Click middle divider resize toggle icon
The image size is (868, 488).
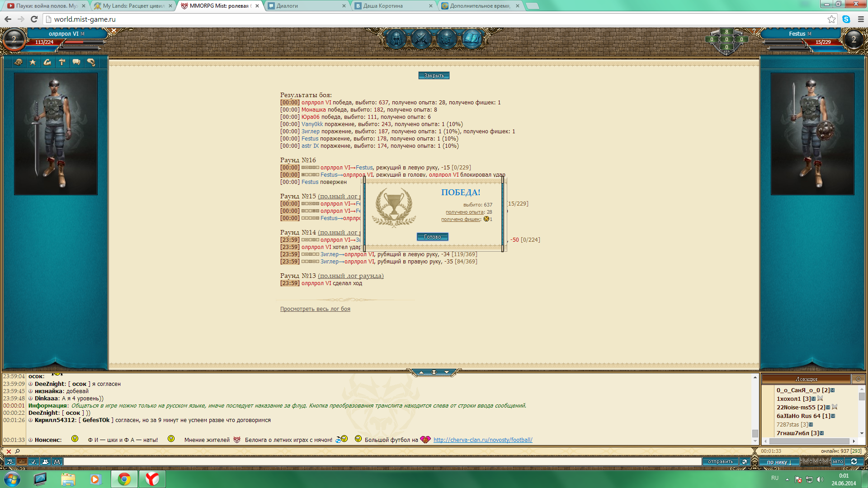coord(434,372)
